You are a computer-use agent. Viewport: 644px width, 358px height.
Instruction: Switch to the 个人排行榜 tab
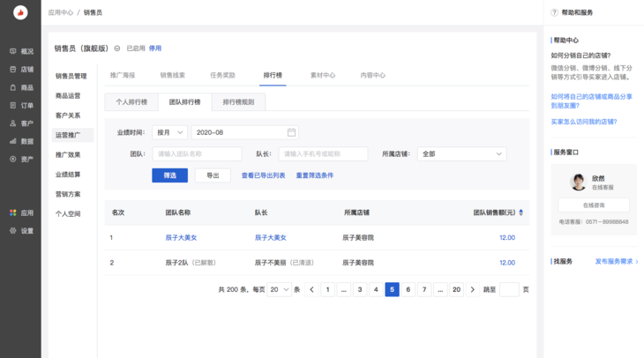click(x=131, y=101)
